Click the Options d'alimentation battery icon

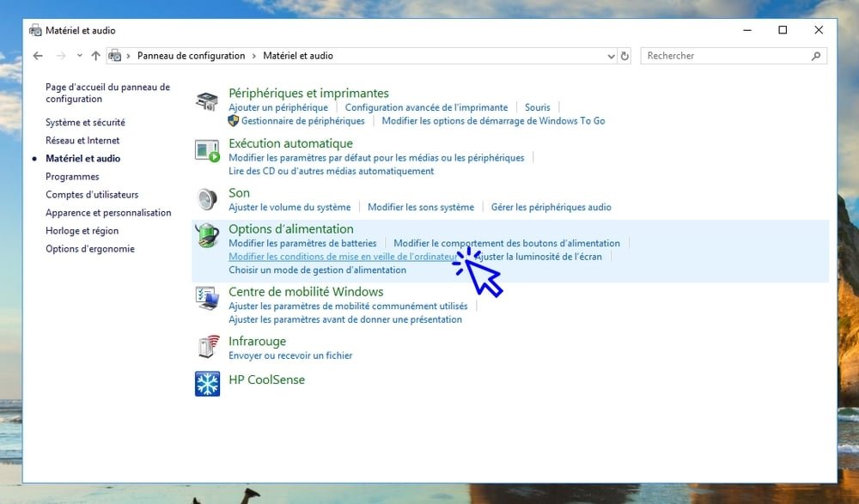pos(207,235)
